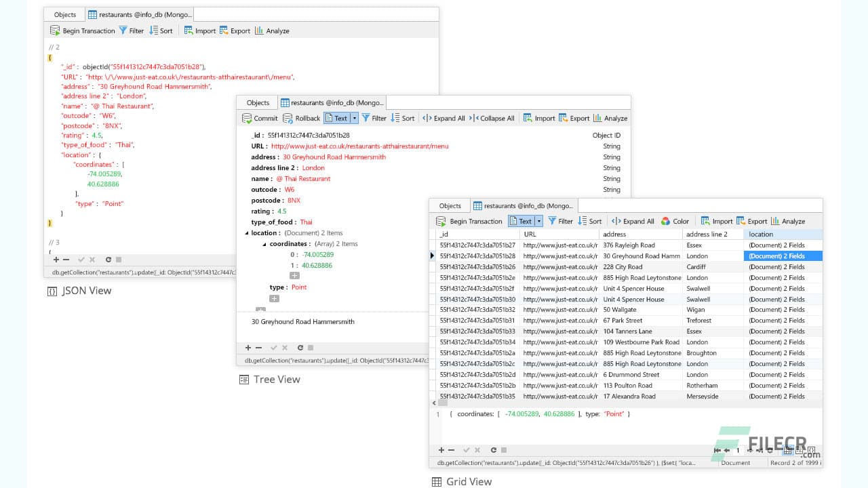Image resolution: width=868 pixels, height=488 pixels.
Task: Click Export in the Tree view toolbar
Action: [x=574, y=118]
